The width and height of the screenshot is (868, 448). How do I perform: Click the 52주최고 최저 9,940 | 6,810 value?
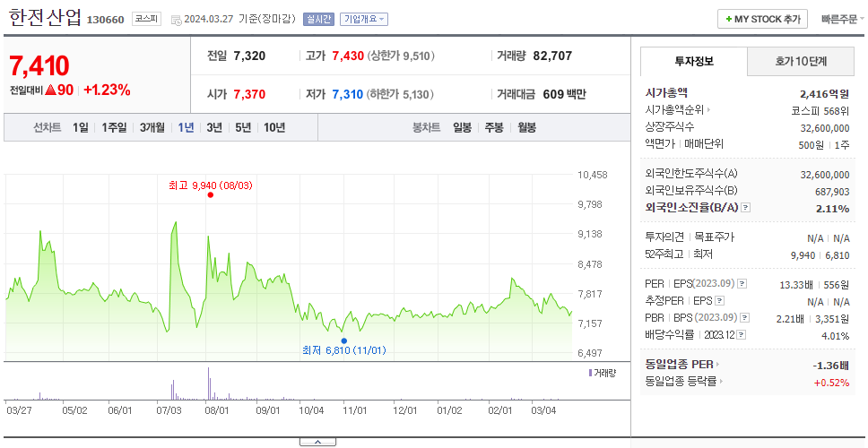click(820, 255)
